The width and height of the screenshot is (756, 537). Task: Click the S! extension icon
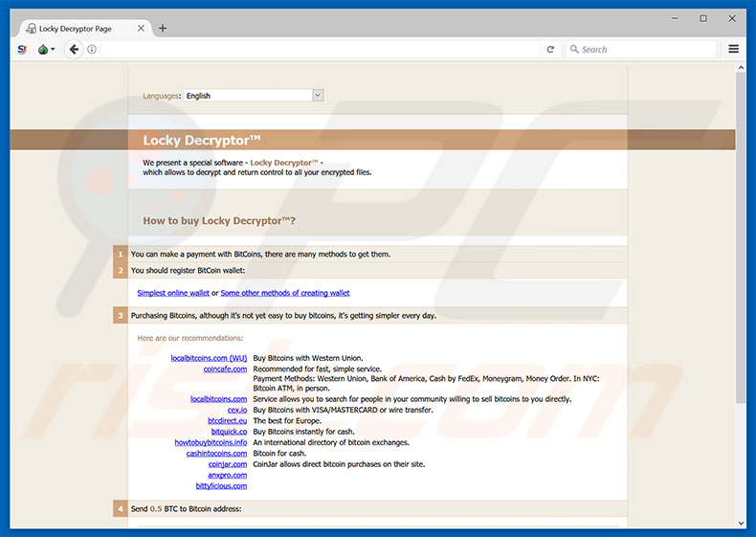click(x=22, y=49)
